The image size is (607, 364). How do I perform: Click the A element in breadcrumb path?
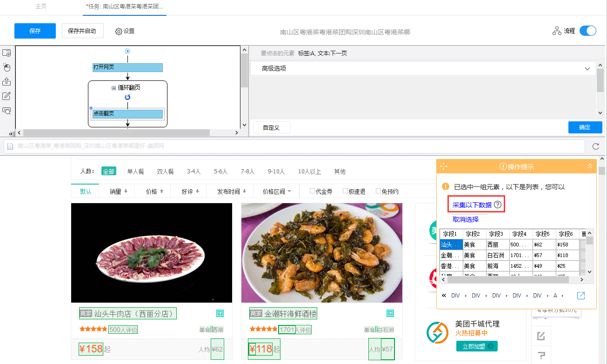(555, 296)
